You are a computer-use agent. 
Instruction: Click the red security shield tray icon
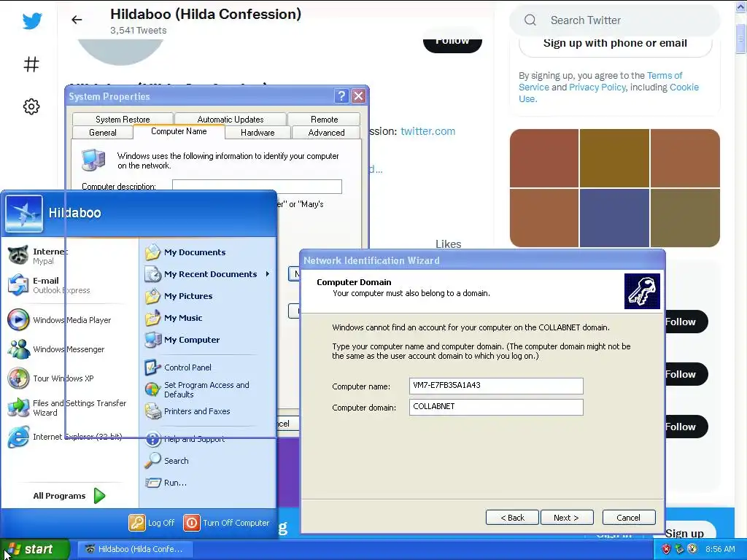(665, 549)
